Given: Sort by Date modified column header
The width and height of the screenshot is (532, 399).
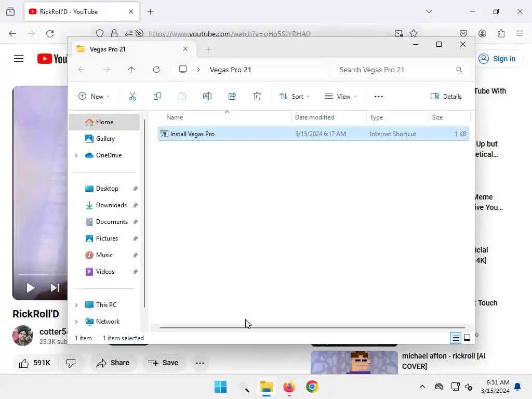Looking at the screenshot, I should 329,117.
